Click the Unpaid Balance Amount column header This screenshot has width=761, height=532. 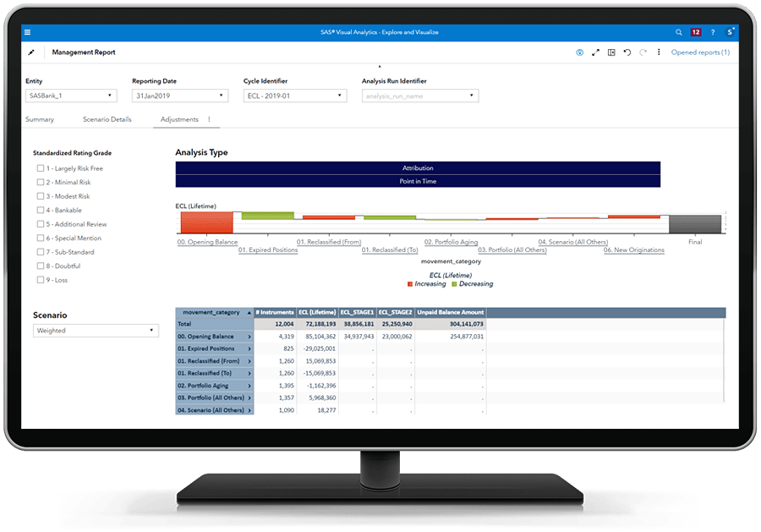coord(451,313)
